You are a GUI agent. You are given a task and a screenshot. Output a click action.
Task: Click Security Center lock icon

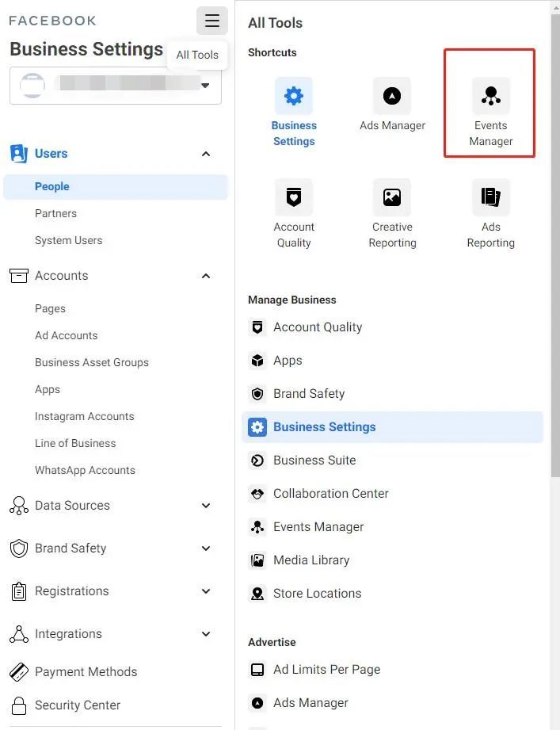point(19,705)
